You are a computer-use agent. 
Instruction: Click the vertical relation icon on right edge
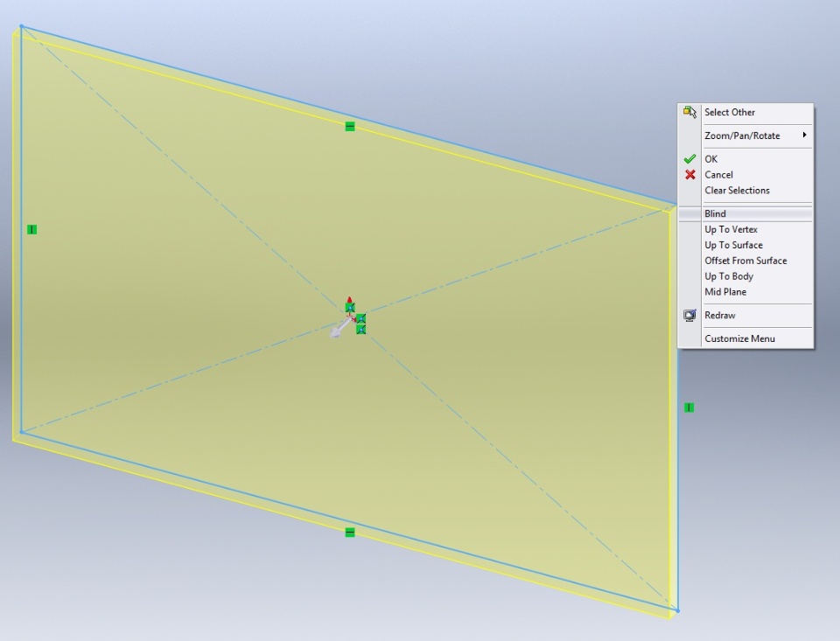[x=689, y=408]
